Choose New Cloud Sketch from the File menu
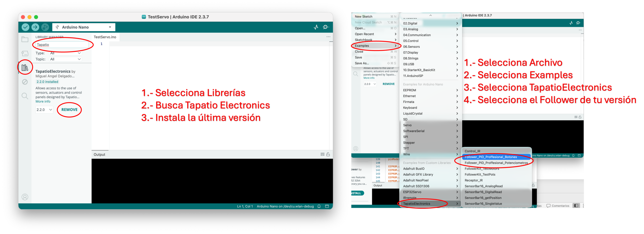Screen dimensions: 644x234 click(x=375, y=22)
